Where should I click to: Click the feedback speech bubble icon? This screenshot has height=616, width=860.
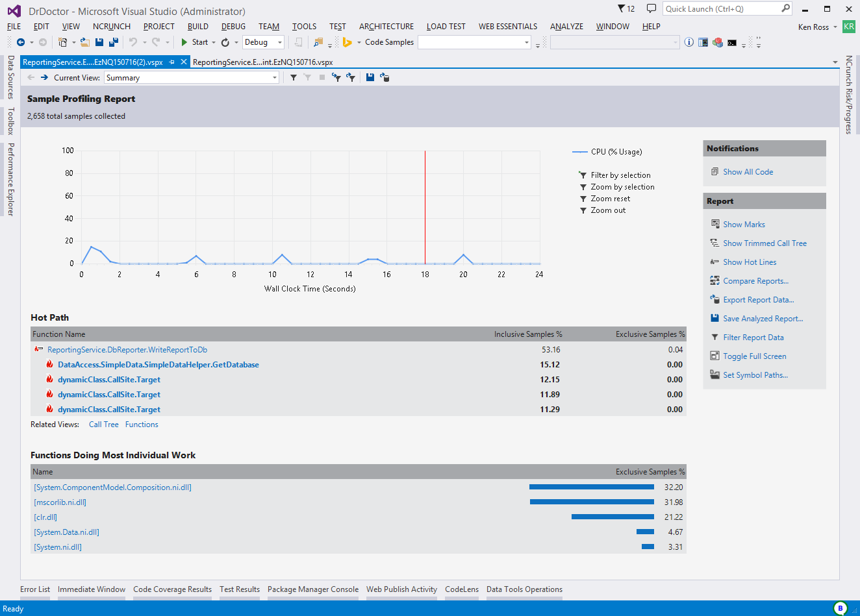coord(651,8)
